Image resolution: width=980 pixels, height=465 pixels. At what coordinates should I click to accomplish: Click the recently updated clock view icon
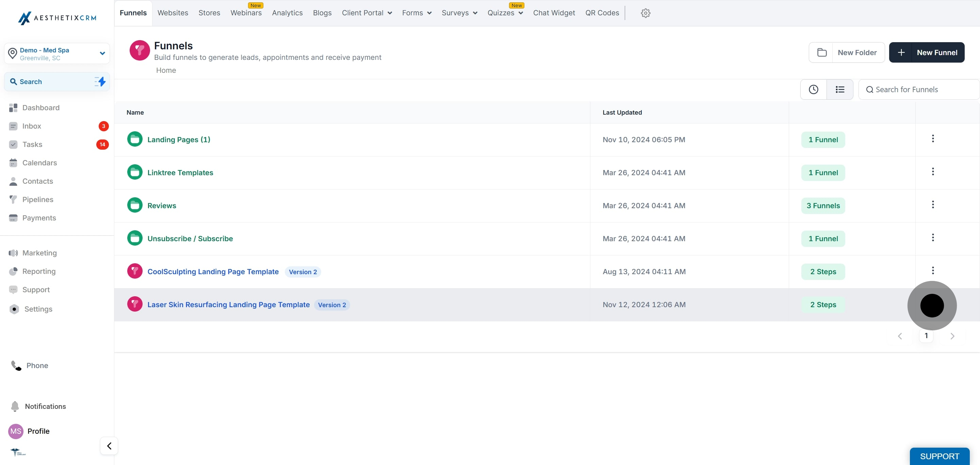[x=813, y=89]
